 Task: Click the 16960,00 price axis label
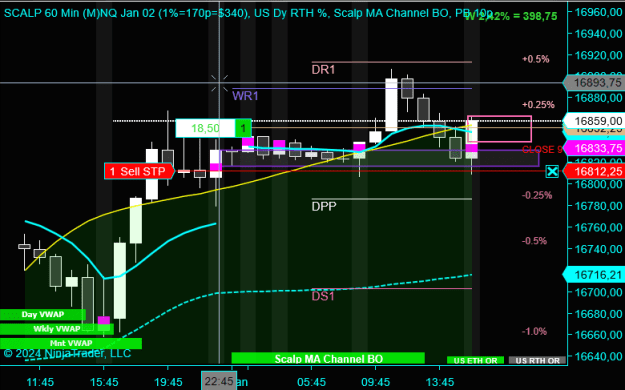598,12
